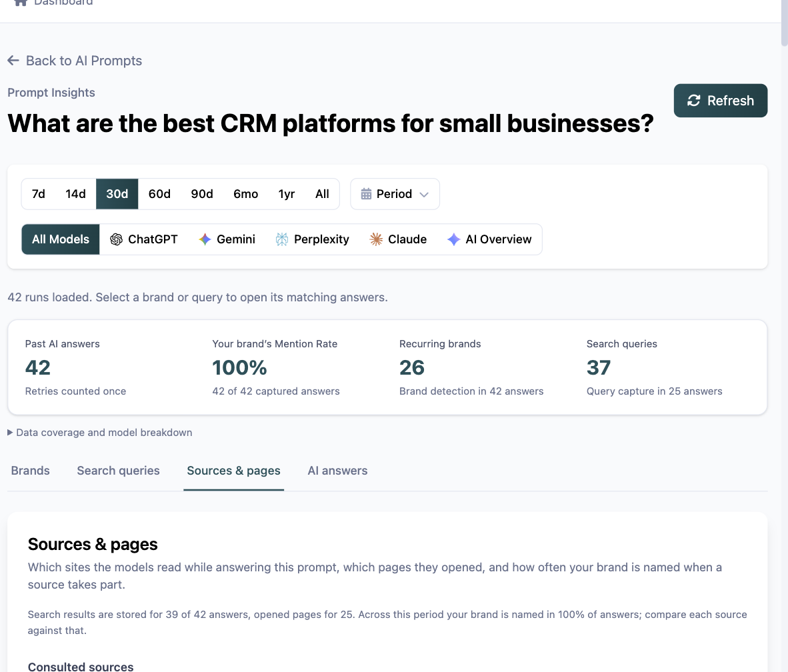
Task: Switch to the Search queries tab
Action: [118, 471]
